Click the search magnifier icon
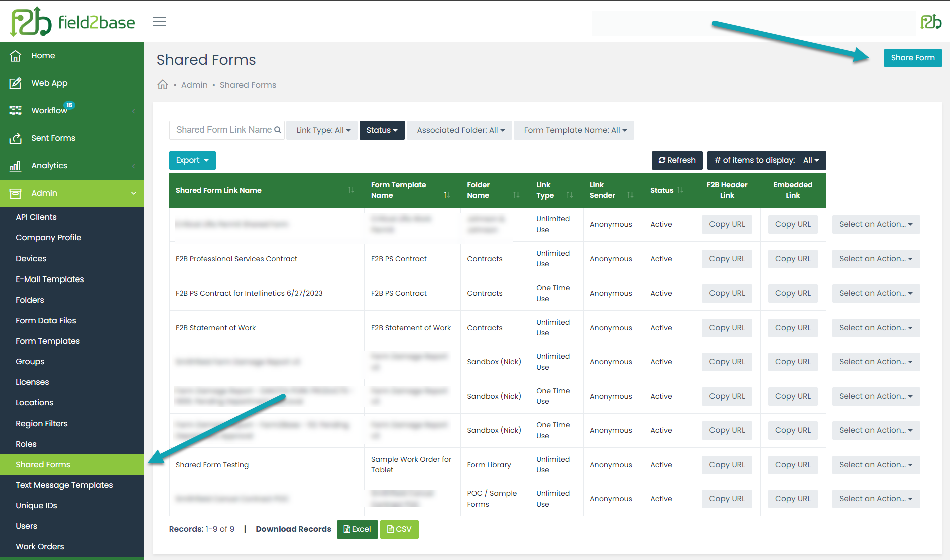Viewport: 950px width, 560px height. [278, 130]
